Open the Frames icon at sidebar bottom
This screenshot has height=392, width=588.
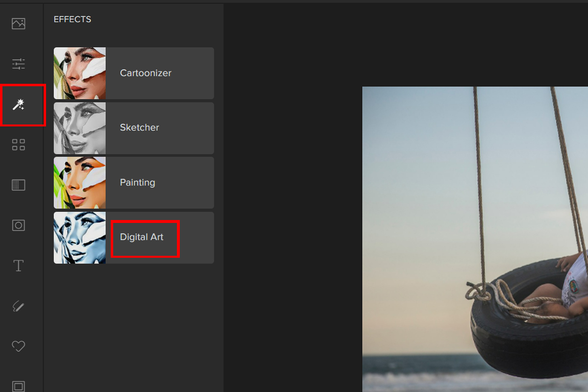tap(19, 386)
